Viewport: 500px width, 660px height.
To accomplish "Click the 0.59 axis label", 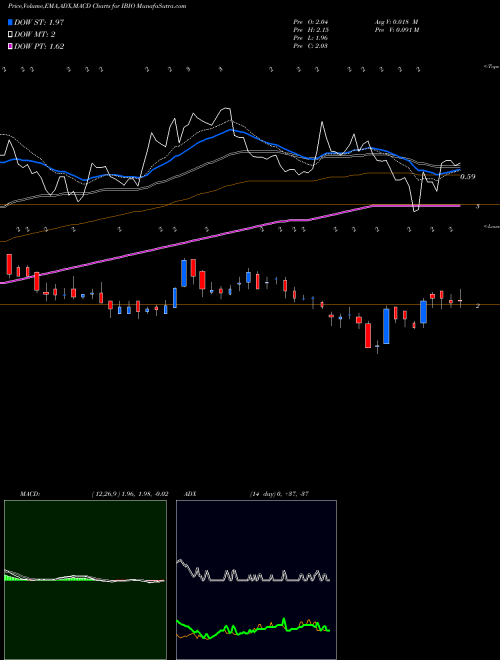I will click(x=468, y=177).
